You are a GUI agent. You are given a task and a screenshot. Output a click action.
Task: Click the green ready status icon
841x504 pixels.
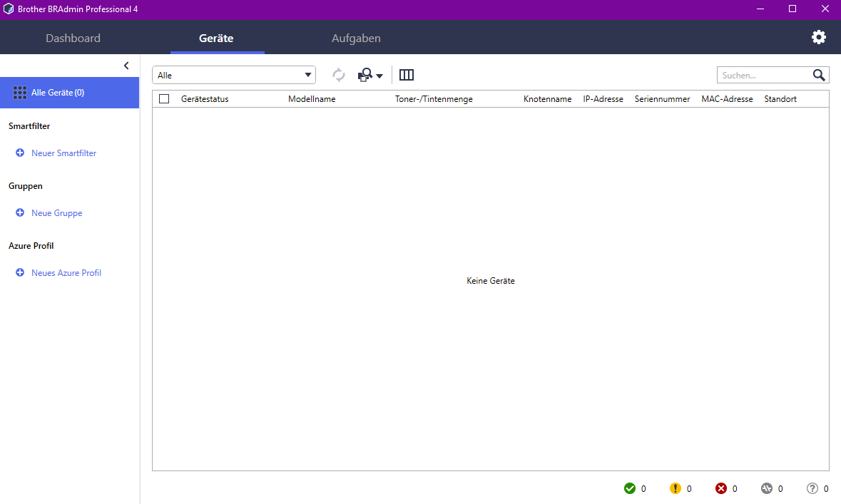[x=630, y=488]
